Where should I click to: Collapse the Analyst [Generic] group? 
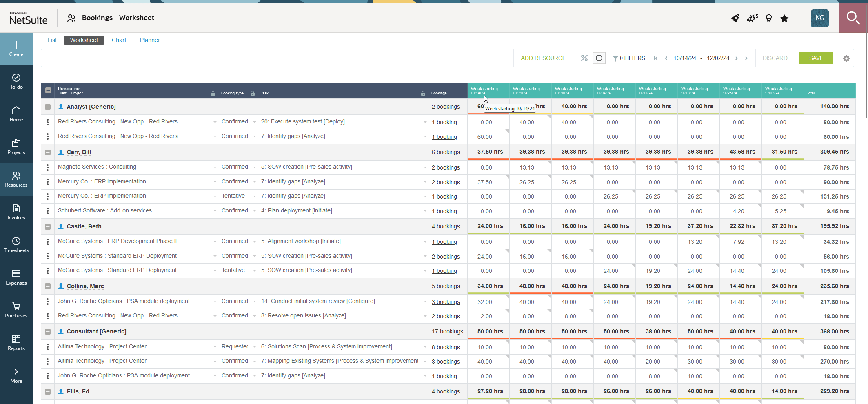[x=48, y=107]
